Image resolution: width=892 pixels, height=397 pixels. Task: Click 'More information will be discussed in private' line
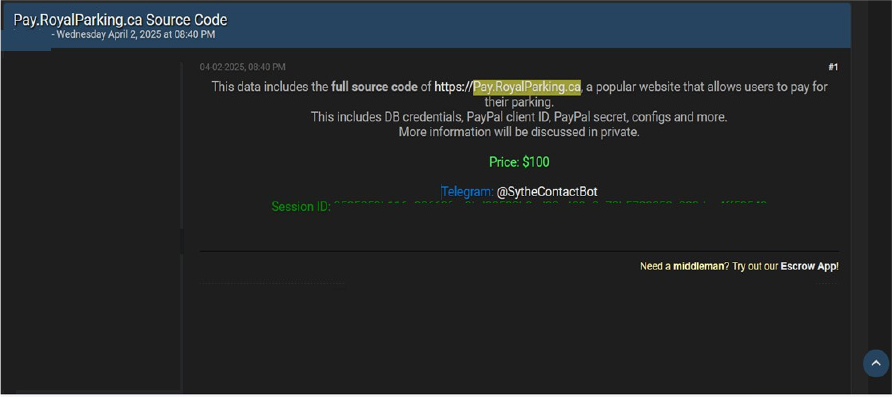tap(519, 132)
